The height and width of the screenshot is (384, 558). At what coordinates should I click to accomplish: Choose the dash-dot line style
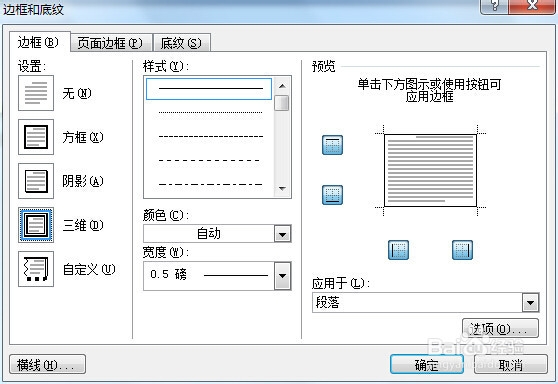tap(210, 184)
